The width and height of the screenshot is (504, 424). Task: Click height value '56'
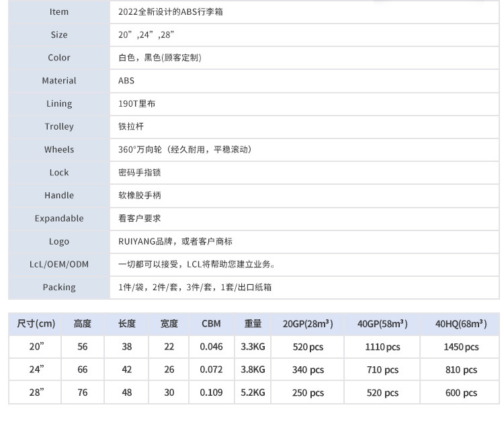83,347
